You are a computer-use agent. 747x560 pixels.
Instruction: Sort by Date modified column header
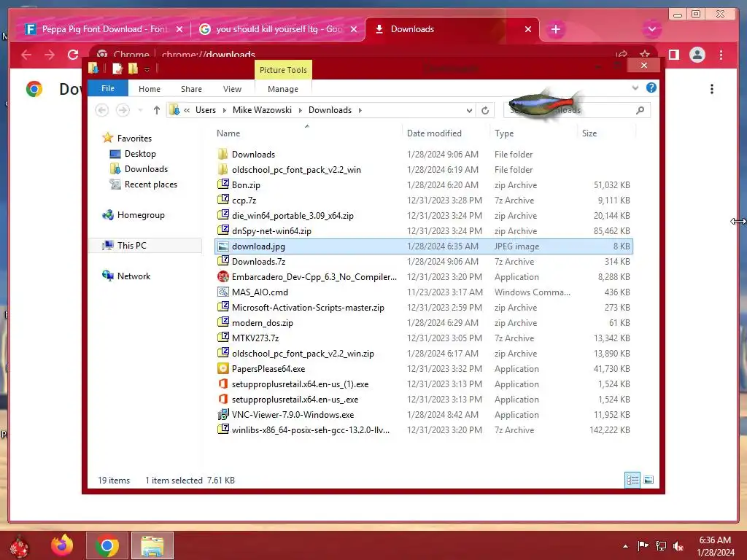pyautogui.click(x=434, y=133)
